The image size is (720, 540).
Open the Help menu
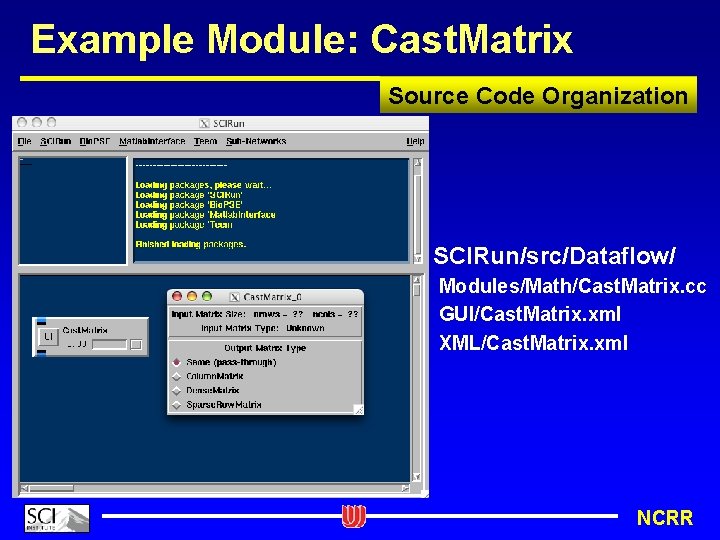[415, 141]
